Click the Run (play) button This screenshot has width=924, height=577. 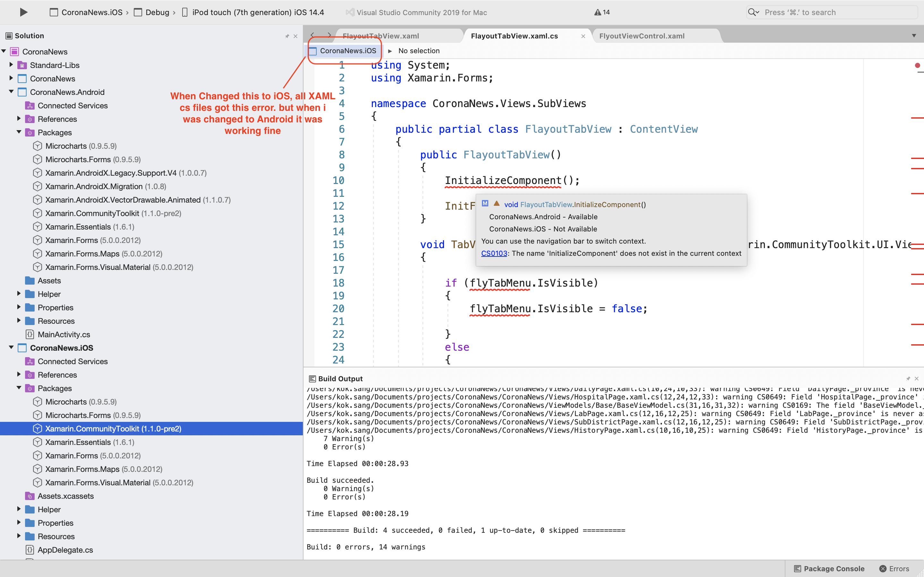click(23, 12)
